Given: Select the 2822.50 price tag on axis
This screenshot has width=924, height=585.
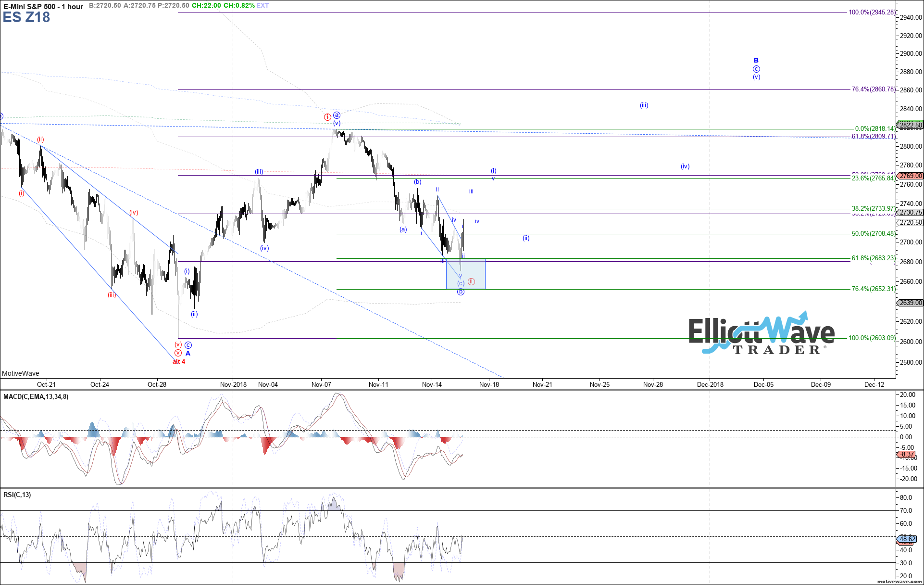Looking at the screenshot, I should coord(911,125).
